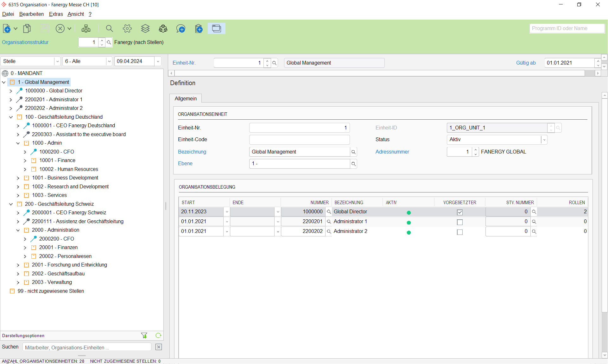Open the Extras menu

tap(56, 14)
